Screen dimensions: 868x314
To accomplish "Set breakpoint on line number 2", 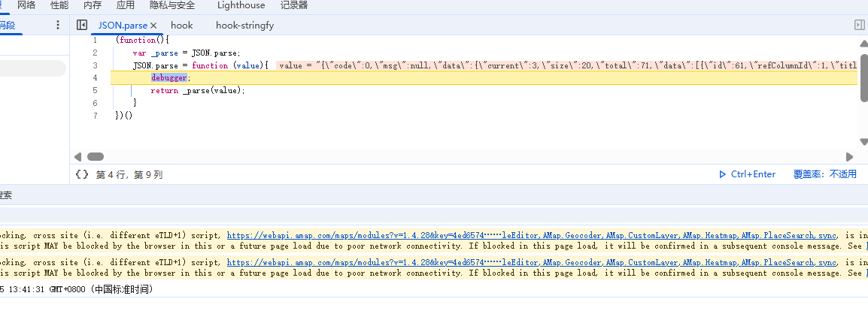I will pyautogui.click(x=96, y=53).
